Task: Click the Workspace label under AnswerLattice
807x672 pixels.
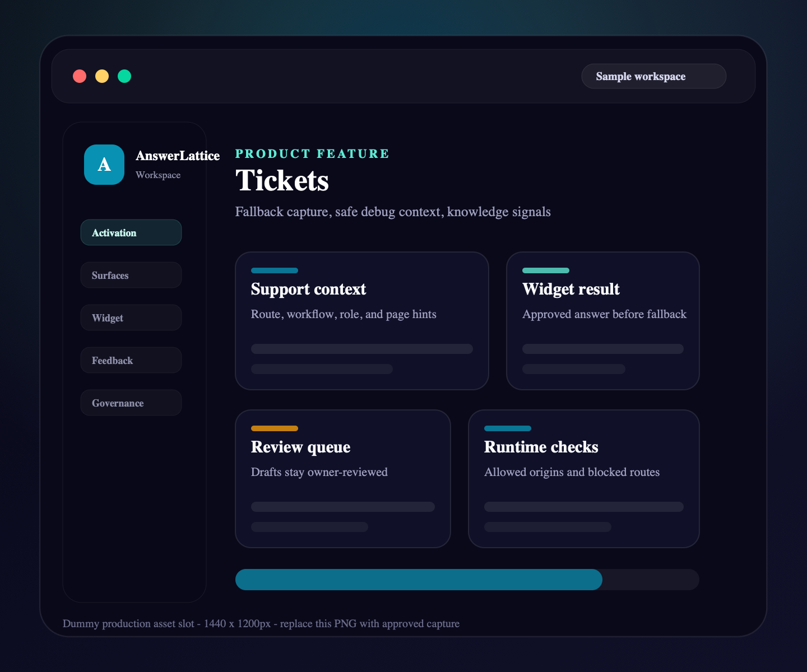Action: (x=158, y=175)
